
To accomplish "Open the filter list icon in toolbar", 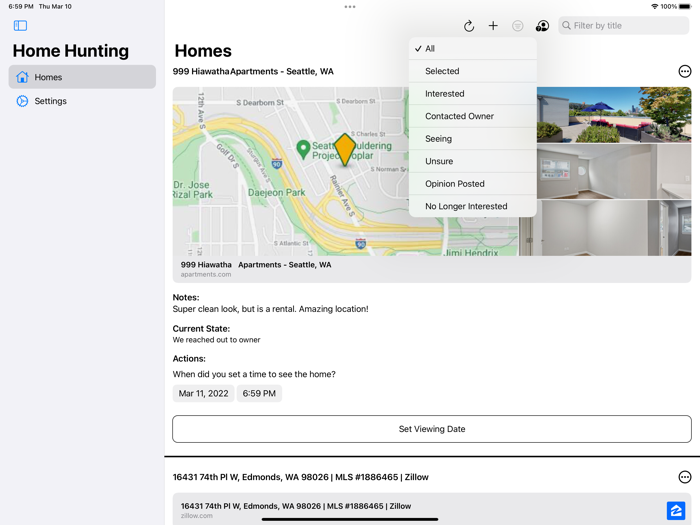I will (x=517, y=26).
